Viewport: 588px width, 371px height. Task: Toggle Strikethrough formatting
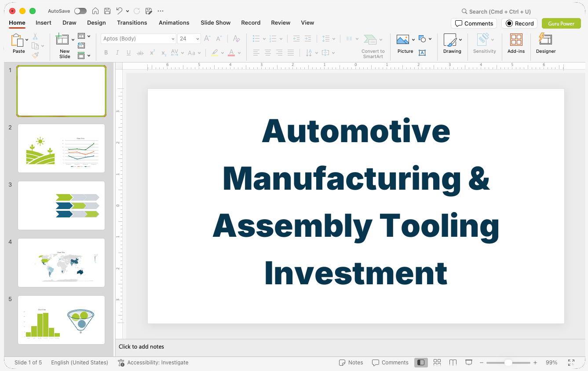pos(140,53)
